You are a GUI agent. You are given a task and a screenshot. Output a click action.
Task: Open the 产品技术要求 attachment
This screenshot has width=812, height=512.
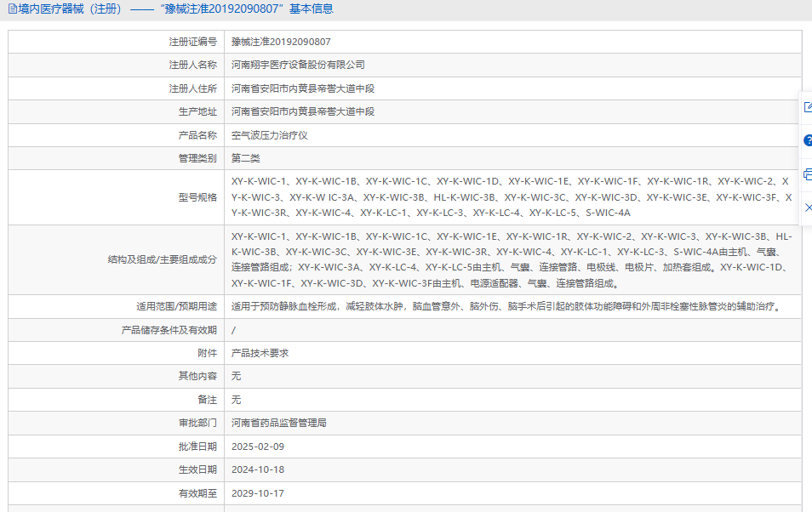click(260, 353)
